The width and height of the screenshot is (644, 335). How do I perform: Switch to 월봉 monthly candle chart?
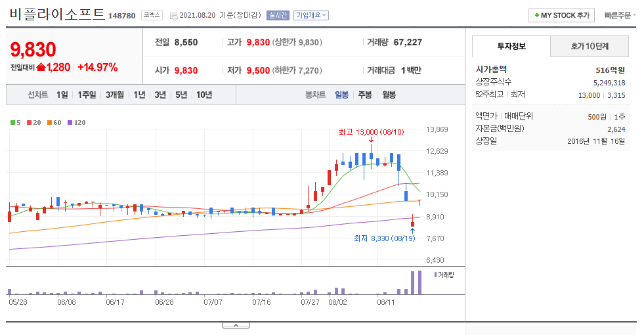click(389, 95)
